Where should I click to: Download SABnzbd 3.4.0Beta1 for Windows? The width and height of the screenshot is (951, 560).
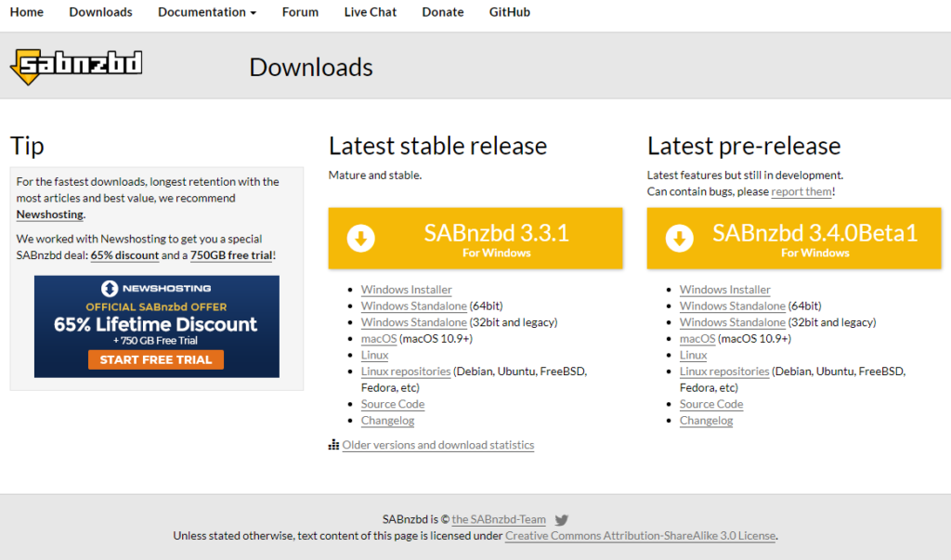tap(794, 239)
